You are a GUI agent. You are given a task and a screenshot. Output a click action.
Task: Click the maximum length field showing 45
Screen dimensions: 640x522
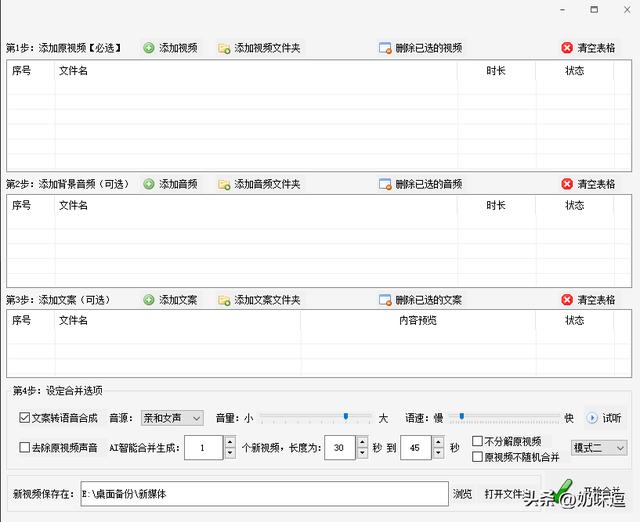pos(416,448)
